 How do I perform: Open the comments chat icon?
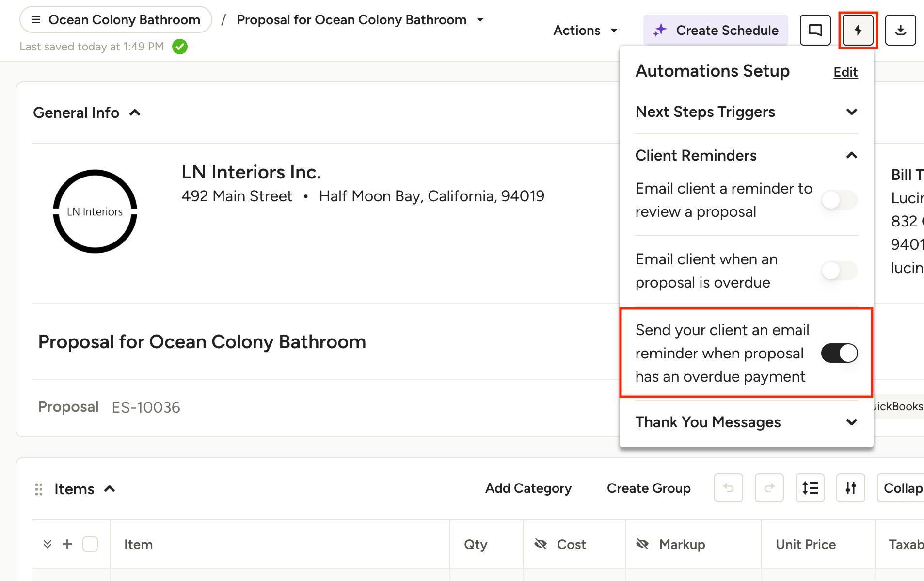click(x=815, y=30)
